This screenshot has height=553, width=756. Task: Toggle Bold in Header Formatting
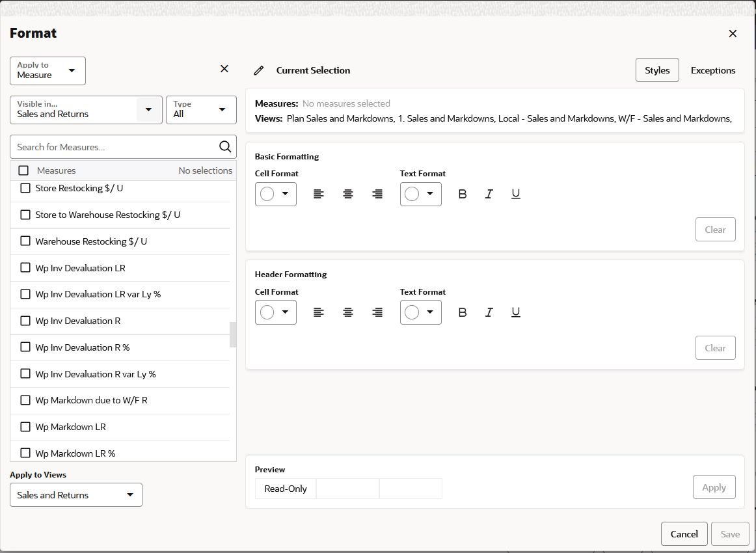pos(462,312)
